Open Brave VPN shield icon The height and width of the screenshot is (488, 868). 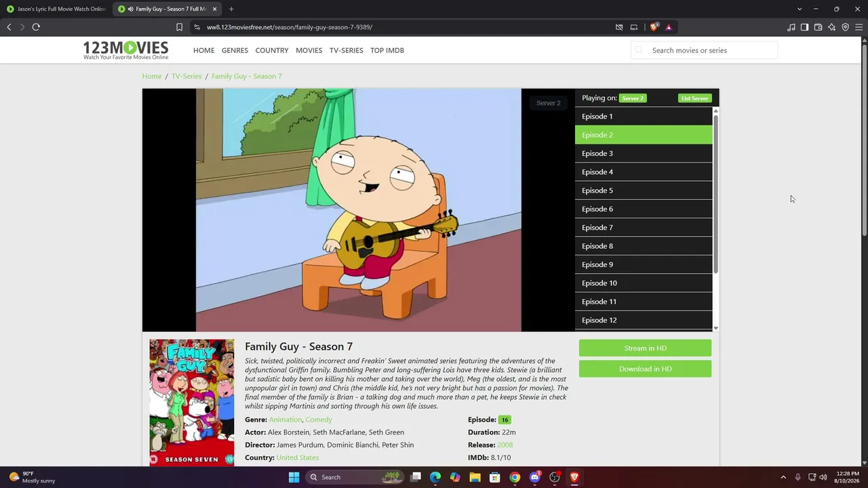(x=845, y=27)
